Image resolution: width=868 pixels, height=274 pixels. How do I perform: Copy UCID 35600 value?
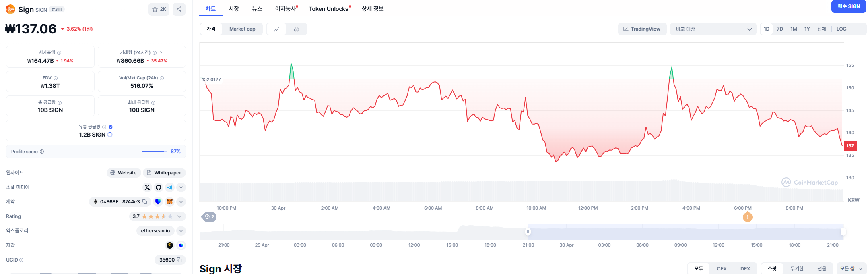[179, 260]
